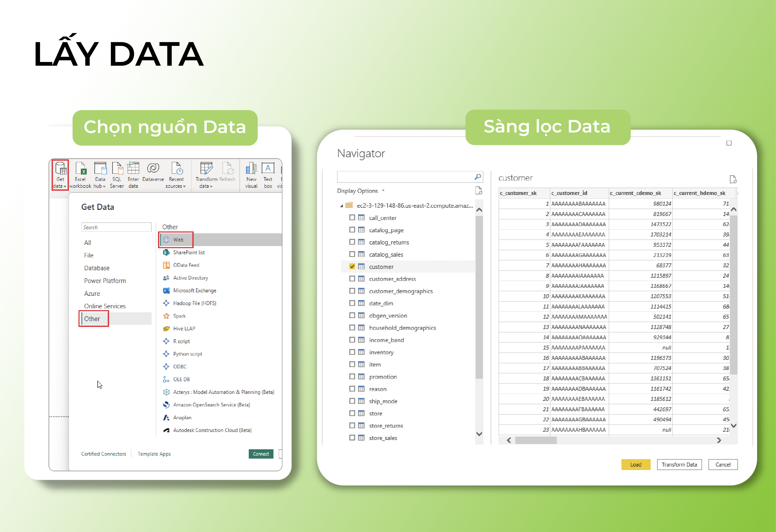This screenshot has height=532, width=776.
Task: Open the Certified Connectors link
Action: [x=103, y=454]
